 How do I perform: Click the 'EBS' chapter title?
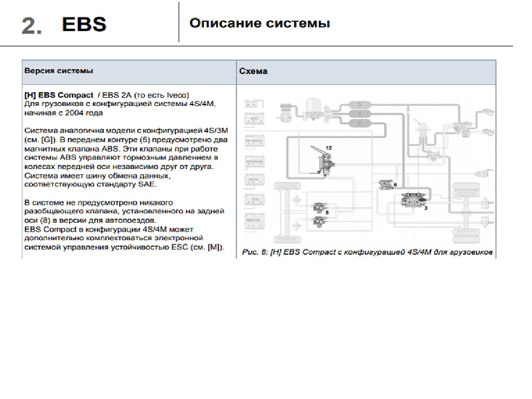(x=84, y=25)
